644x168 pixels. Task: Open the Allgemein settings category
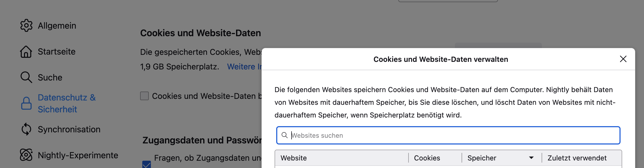click(57, 26)
